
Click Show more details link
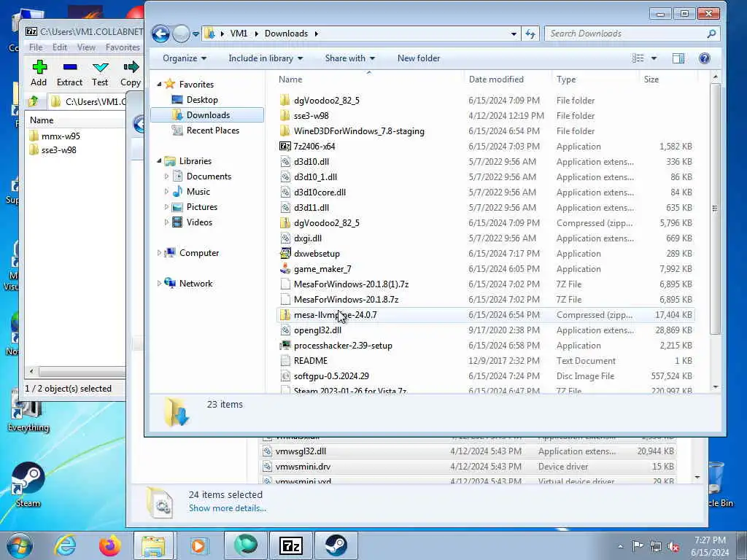[x=228, y=508]
